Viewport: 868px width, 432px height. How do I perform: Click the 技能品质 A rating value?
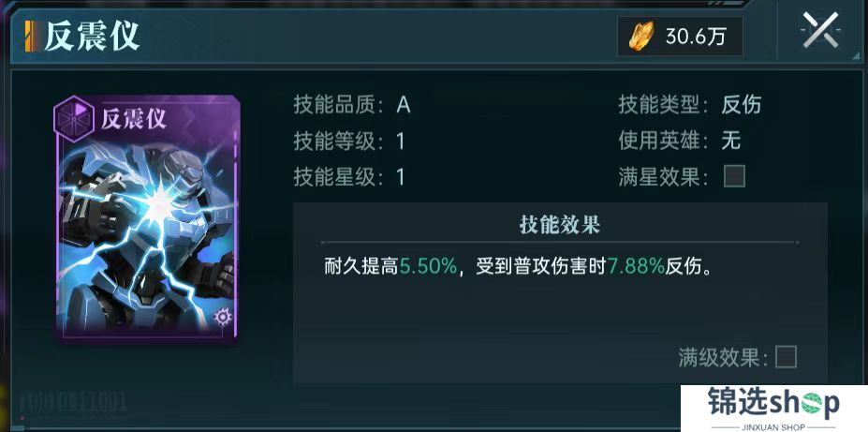coord(403,105)
